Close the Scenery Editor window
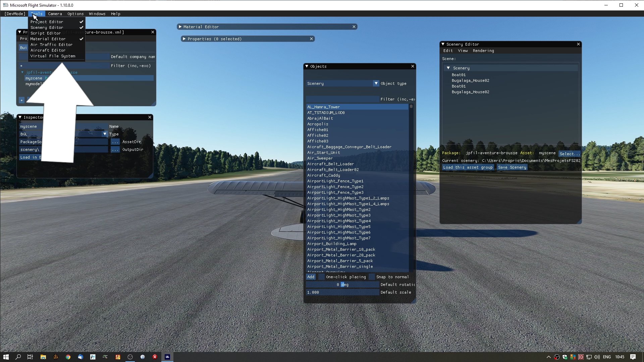Viewport: 644px width, 362px height. 578,44
